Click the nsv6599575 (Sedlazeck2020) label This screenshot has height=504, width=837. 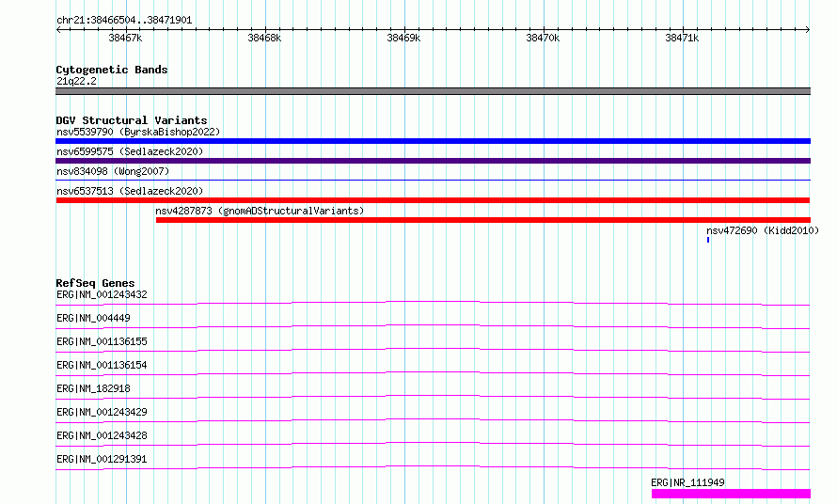click(130, 151)
